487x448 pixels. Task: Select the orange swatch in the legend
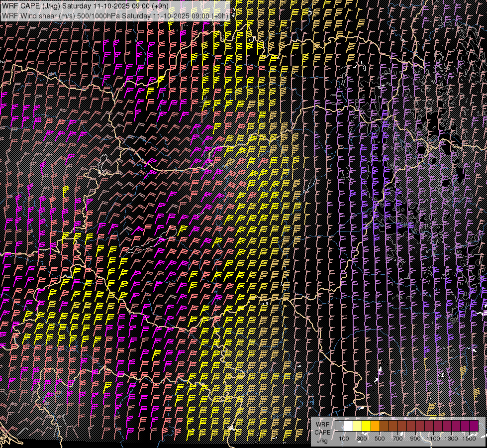(375, 426)
